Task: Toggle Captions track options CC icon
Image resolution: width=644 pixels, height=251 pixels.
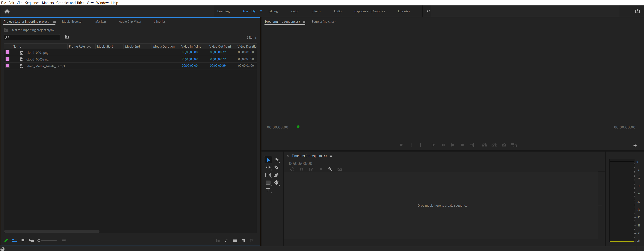Action: pos(340,169)
